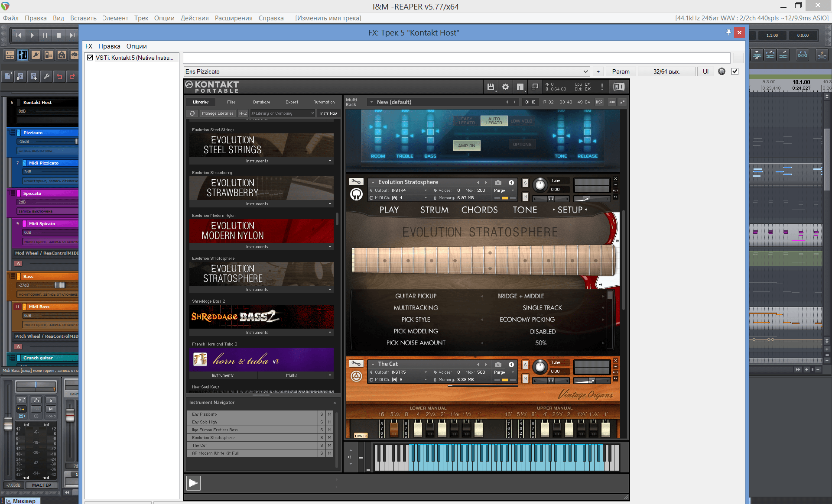
Task: Open Kontakt options gear icon
Action: (505, 87)
